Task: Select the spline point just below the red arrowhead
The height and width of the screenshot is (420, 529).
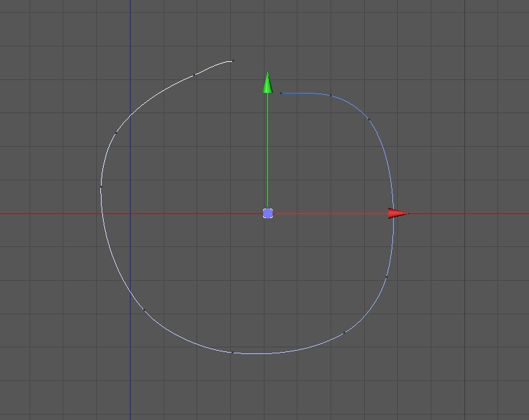Action: tap(386, 277)
